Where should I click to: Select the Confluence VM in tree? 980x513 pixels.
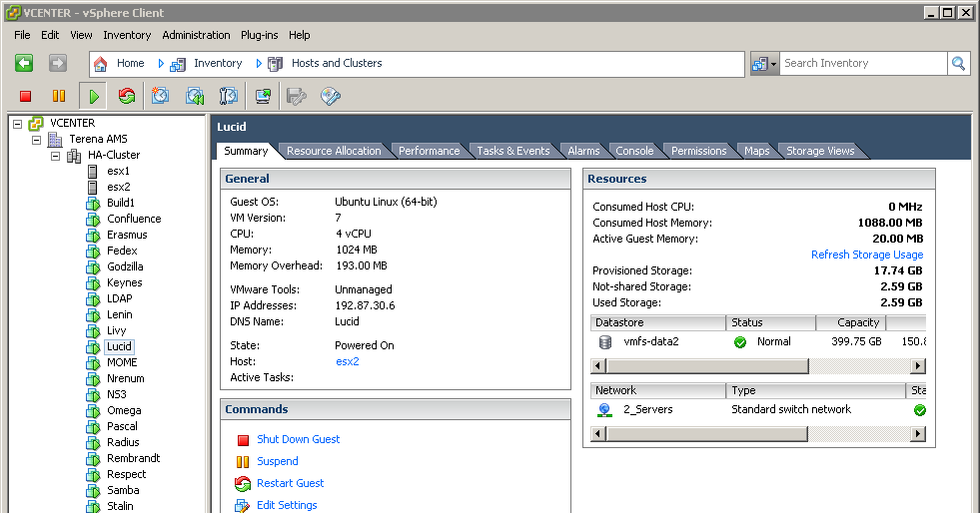click(134, 219)
